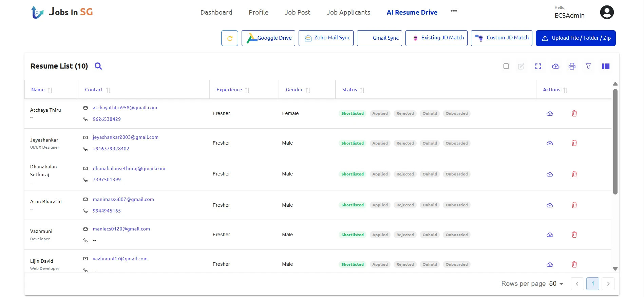Screen dimensions: 644x297
Task: Mark Jeyashankar as Rejected
Action: point(405,143)
